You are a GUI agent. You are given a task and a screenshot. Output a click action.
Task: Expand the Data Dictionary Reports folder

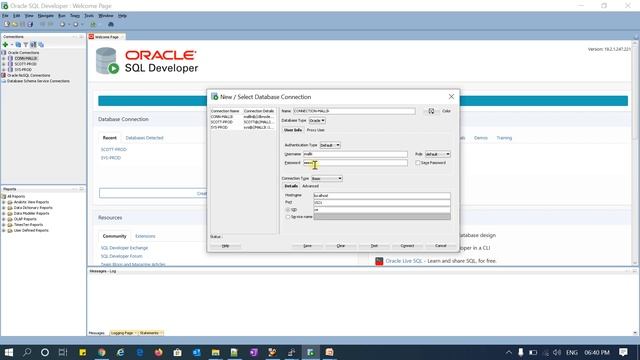[4, 208]
